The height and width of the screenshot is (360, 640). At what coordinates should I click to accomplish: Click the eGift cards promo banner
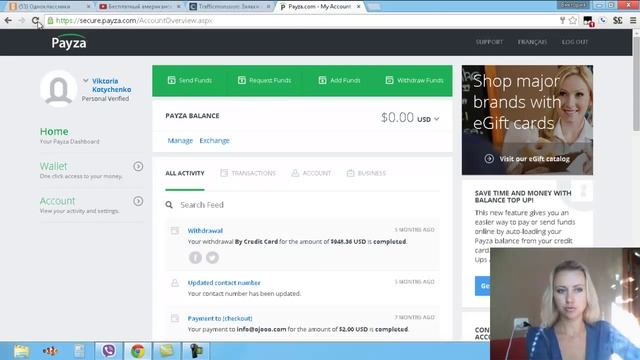[x=527, y=120]
